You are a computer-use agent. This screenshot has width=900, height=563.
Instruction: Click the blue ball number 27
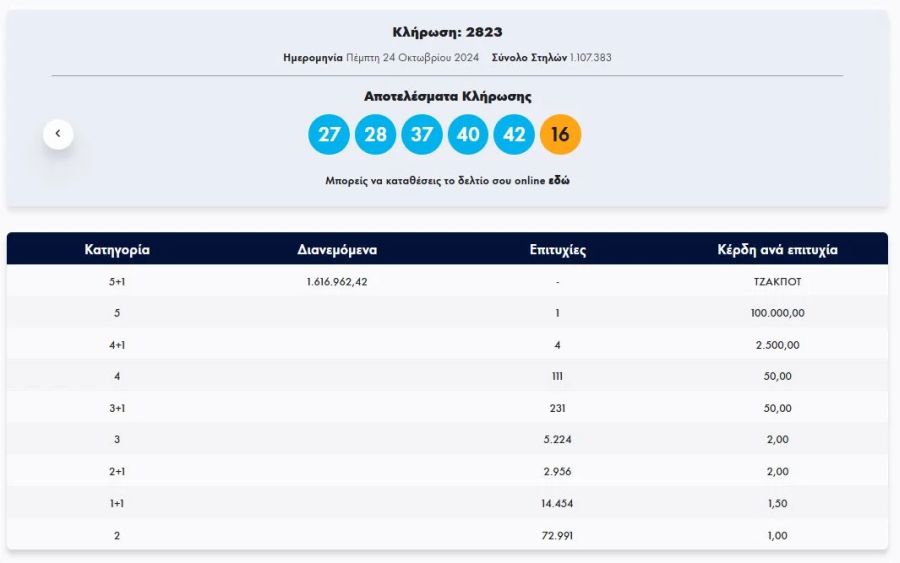click(x=329, y=135)
